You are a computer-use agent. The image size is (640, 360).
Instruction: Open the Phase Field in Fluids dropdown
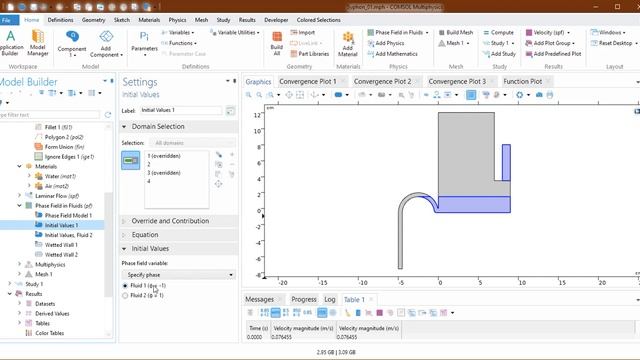[398, 32]
